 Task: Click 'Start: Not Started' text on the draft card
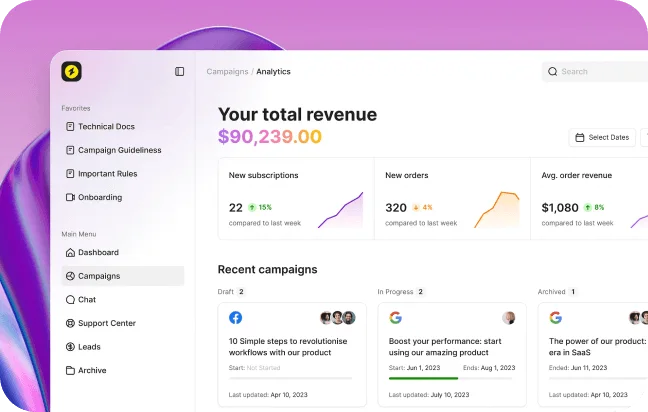click(254, 367)
